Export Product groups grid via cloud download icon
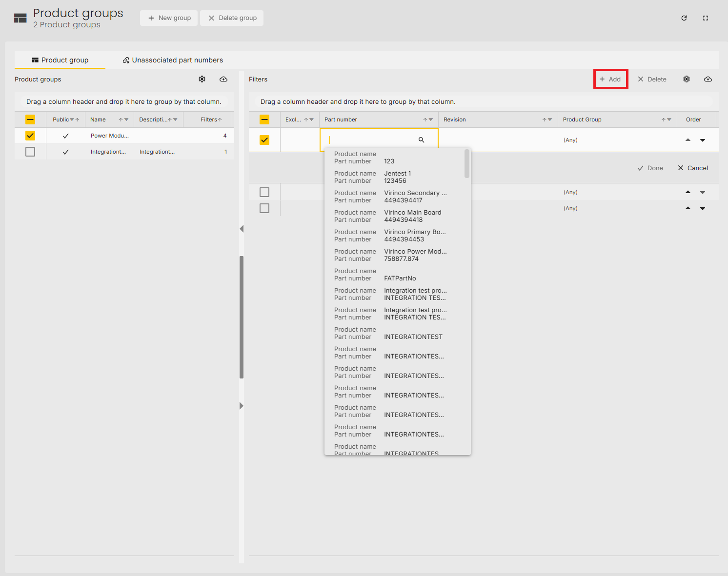Viewport: 728px width, 576px height. click(x=223, y=79)
